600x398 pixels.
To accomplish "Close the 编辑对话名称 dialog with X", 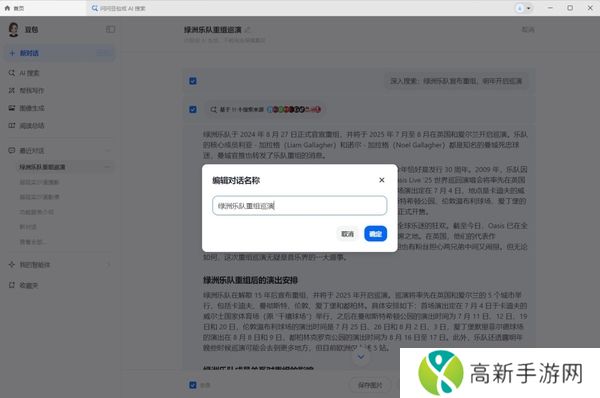I will (382, 180).
